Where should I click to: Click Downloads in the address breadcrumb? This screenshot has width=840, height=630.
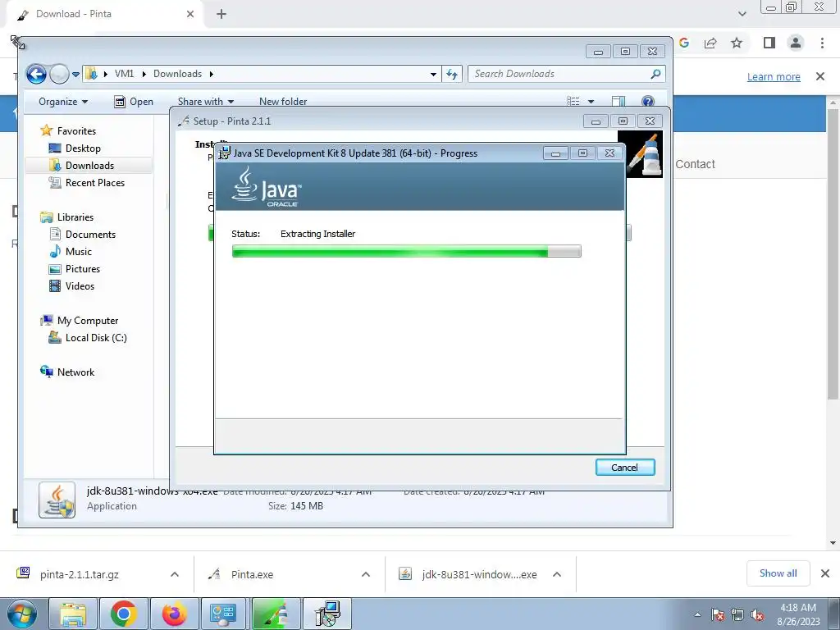coord(177,74)
